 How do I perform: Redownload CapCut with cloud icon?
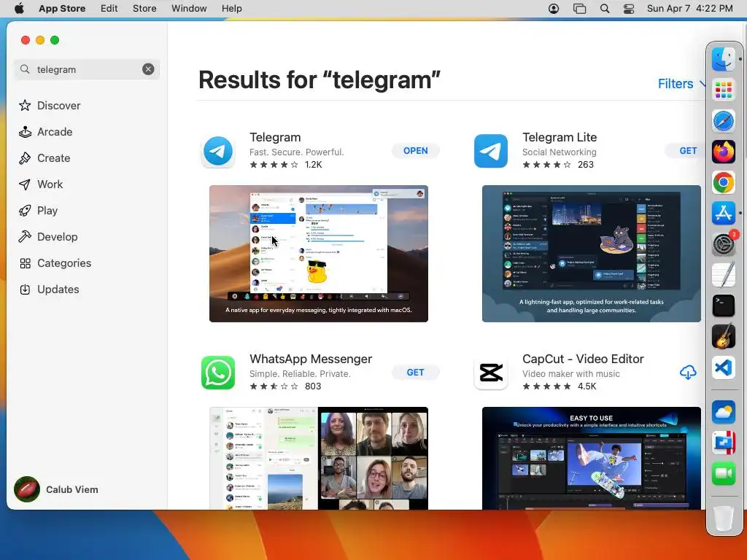[x=688, y=373]
